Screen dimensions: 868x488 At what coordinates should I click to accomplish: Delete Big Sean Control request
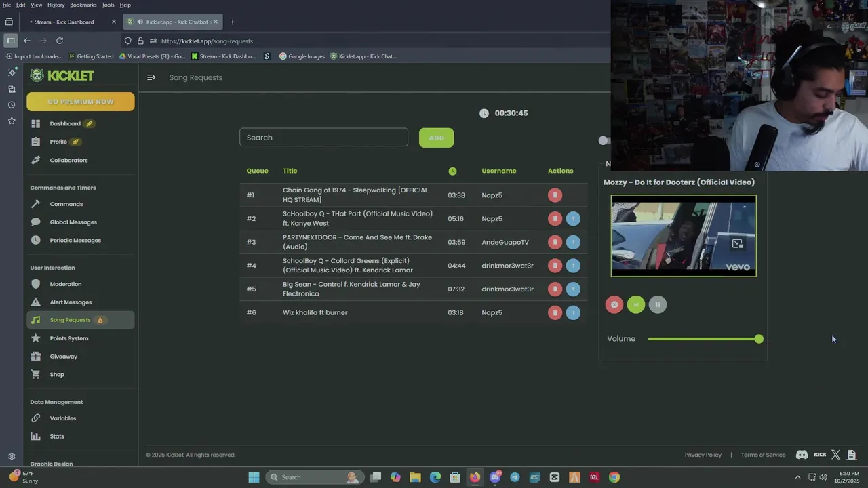[555, 289]
